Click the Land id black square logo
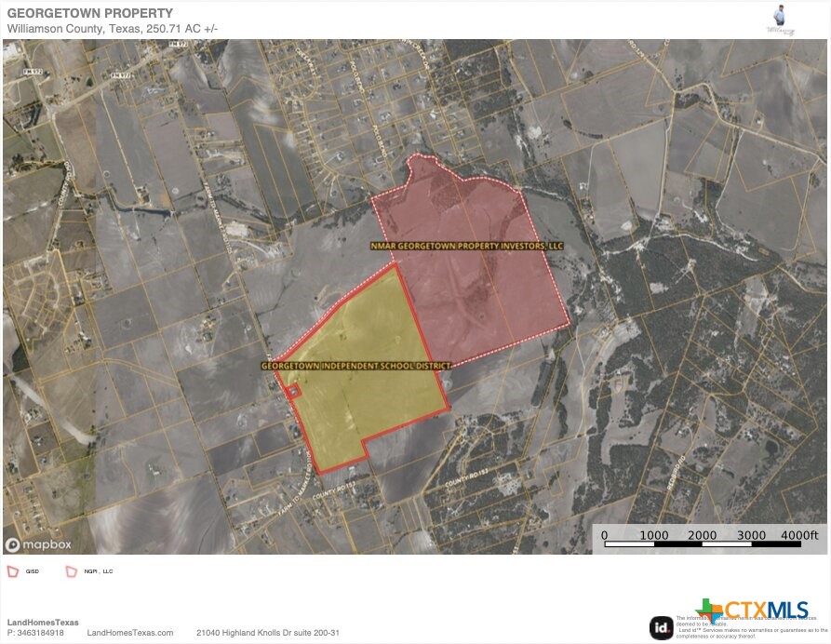The width and height of the screenshot is (831, 644). (x=662, y=627)
